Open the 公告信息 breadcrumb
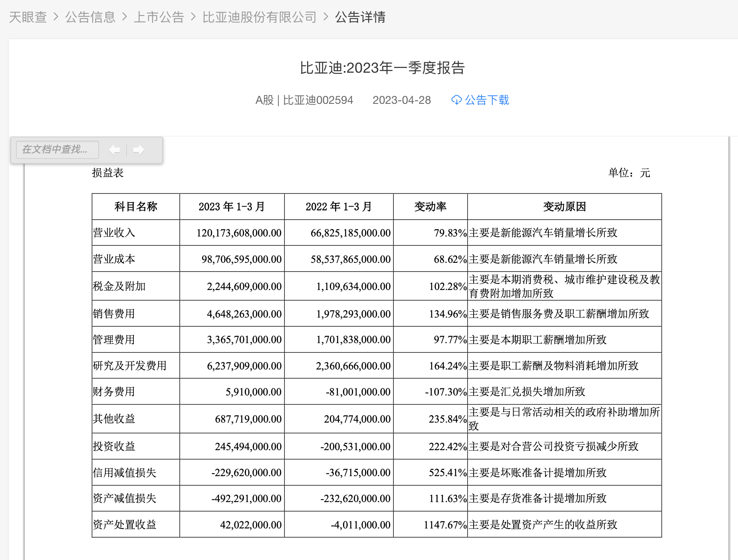This screenshot has width=738, height=560. pos(90,17)
